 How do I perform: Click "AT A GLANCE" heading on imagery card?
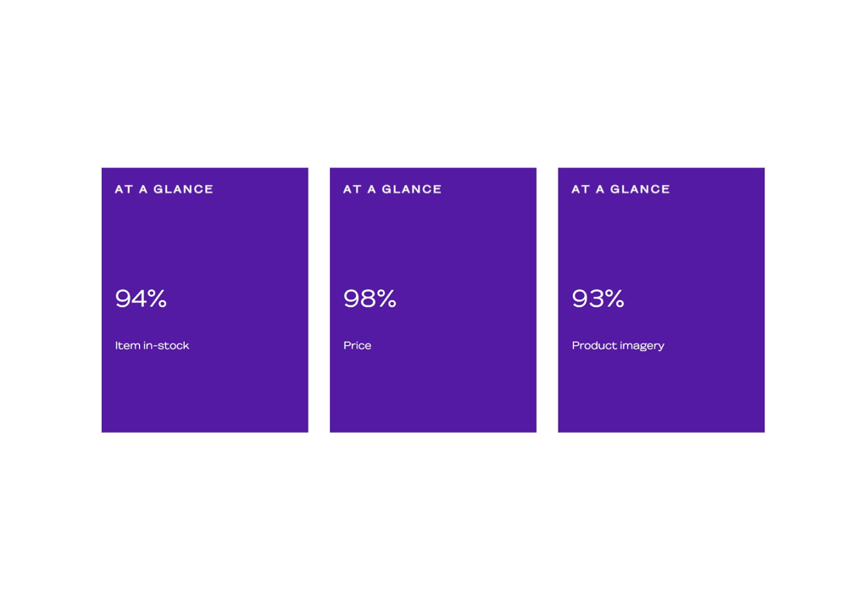tap(620, 189)
